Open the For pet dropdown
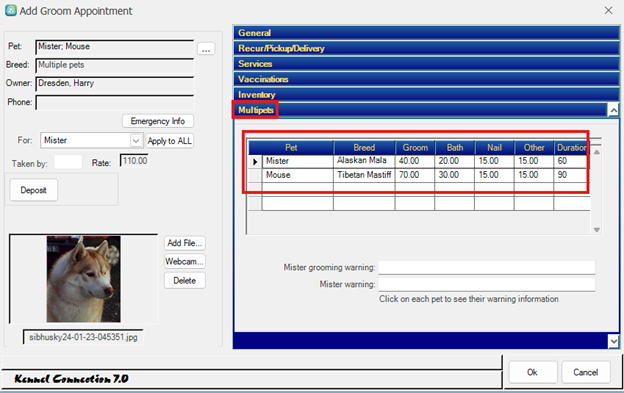The height and width of the screenshot is (393, 624). coord(136,140)
